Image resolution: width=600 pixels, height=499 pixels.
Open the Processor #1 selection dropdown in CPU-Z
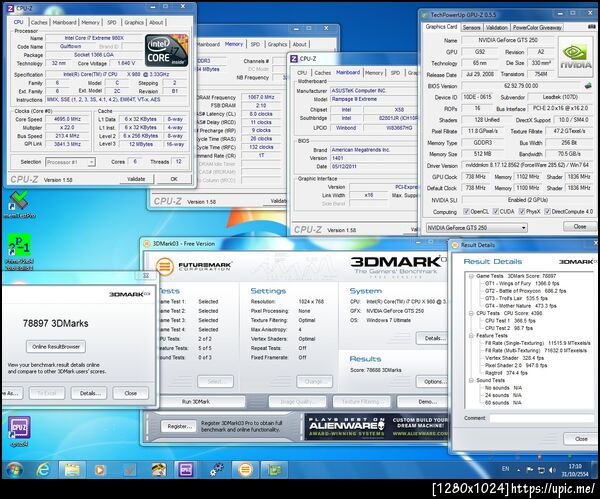coord(70,162)
